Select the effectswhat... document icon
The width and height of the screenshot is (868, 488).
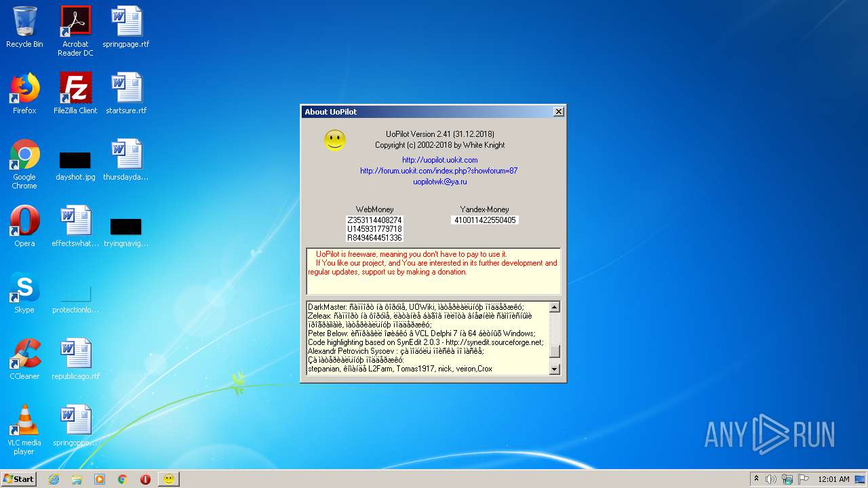(75, 226)
